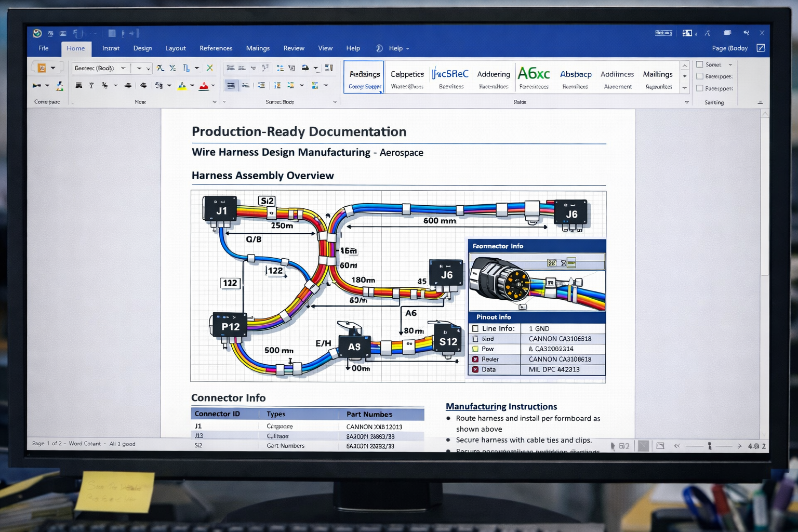The image size is (798, 532).
Task: Click the zoom in arrow in status bar
Action: 739,446
